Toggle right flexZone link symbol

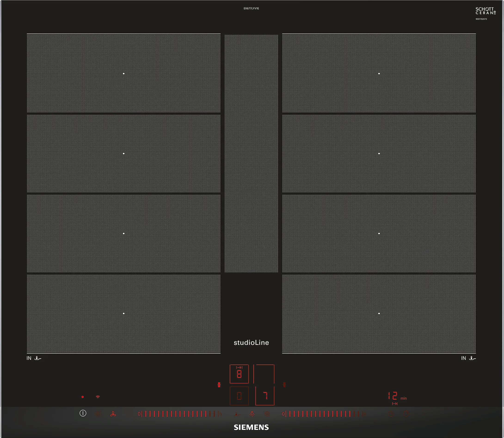point(284,385)
